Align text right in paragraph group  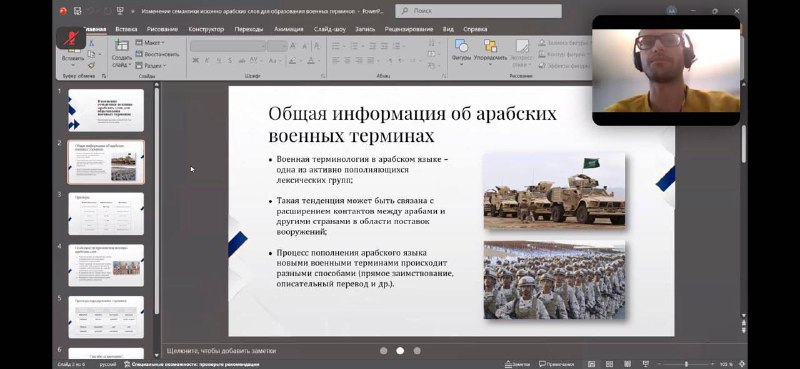[x=359, y=61]
